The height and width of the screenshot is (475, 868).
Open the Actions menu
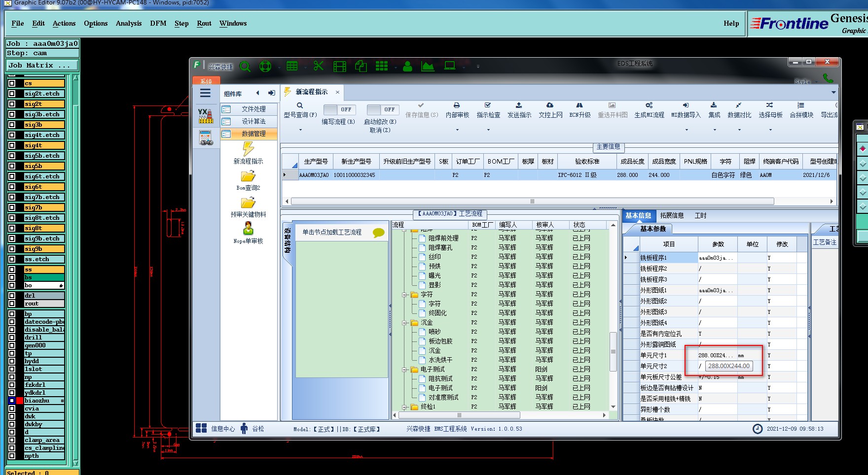[x=64, y=23]
